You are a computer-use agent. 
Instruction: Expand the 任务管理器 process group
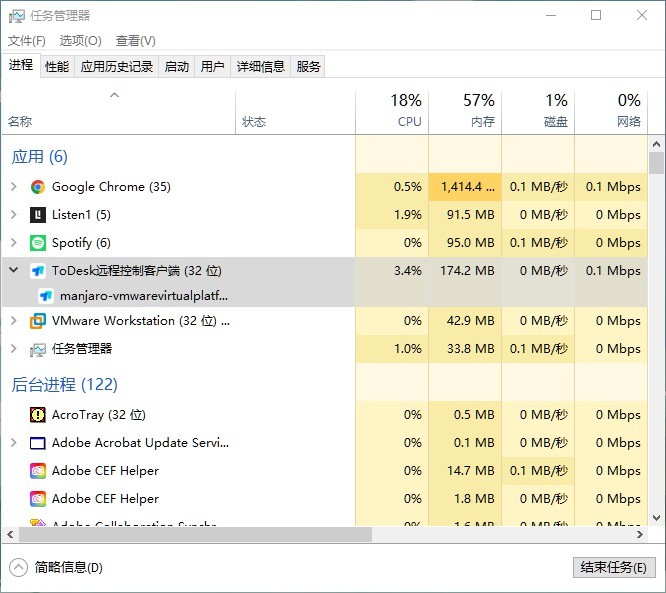[14, 349]
